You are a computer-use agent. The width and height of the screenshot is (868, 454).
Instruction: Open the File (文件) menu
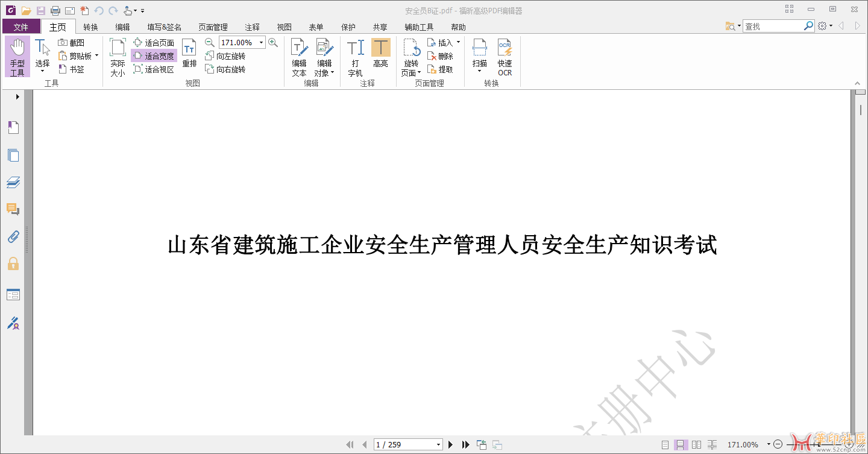point(21,27)
